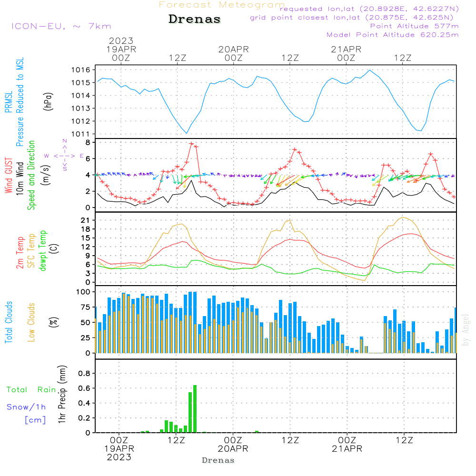Click the grid point closest lon,lat text
This screenshot has width=476, height=476.
point(352,18)
